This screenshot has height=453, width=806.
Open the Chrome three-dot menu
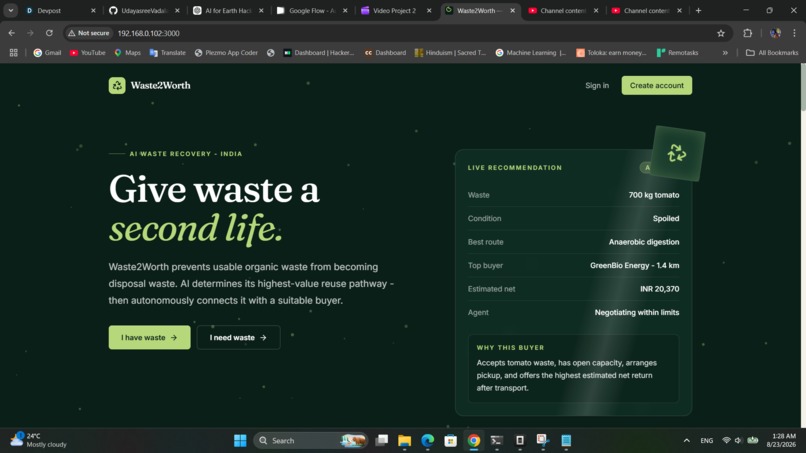tap(794, 33)
